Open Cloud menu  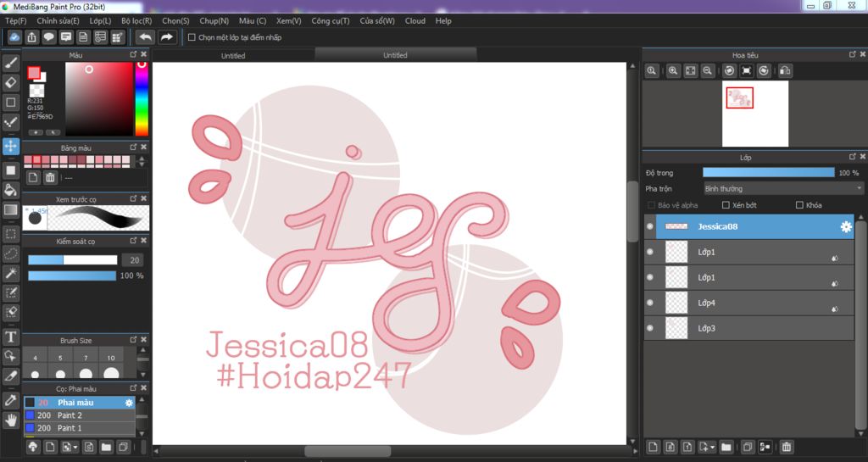pos(415,21)
